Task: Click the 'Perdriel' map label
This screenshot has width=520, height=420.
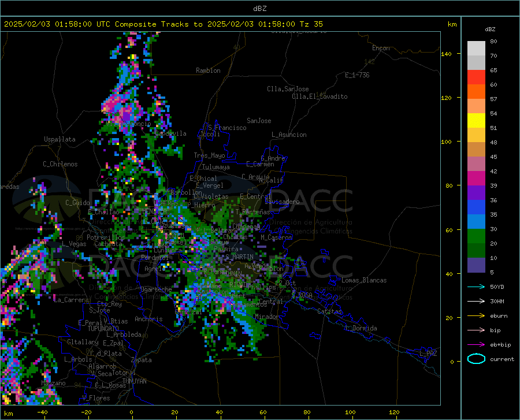Action: [x=155, y=257]
